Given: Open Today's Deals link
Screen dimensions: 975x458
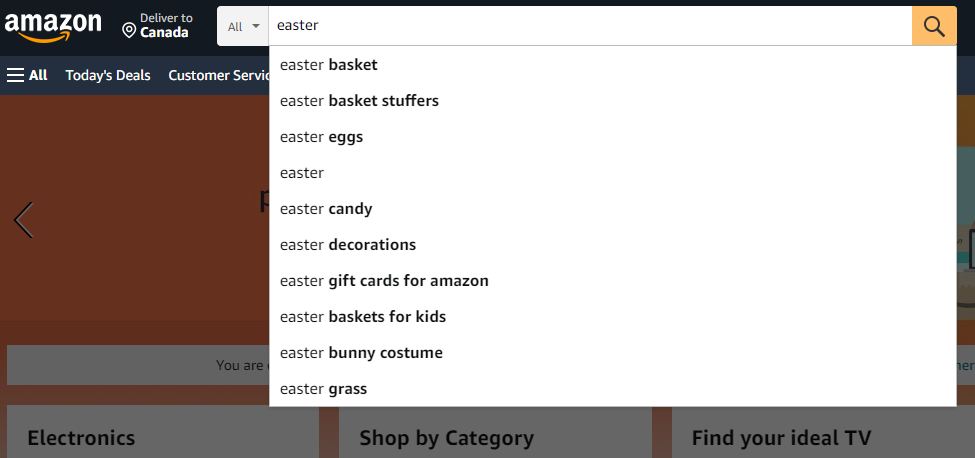Looking at the screenshot, I should pos(108,75).
